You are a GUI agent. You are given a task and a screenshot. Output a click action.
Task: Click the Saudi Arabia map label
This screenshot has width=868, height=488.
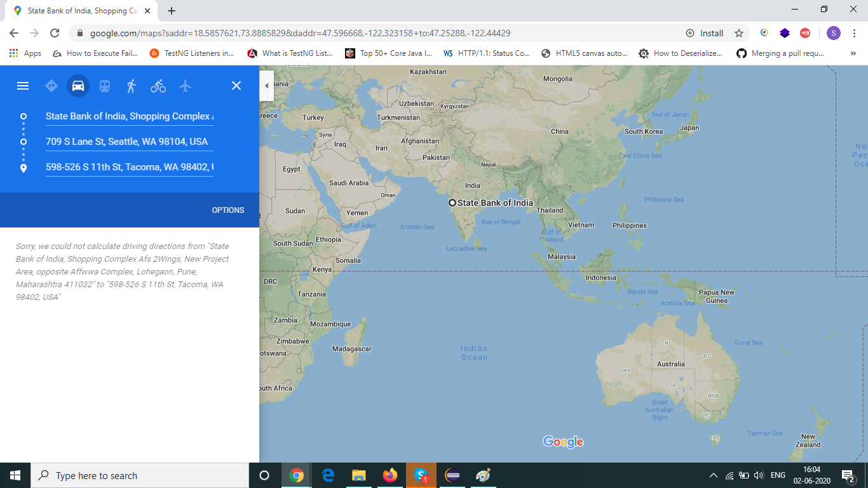coord(349,183)
